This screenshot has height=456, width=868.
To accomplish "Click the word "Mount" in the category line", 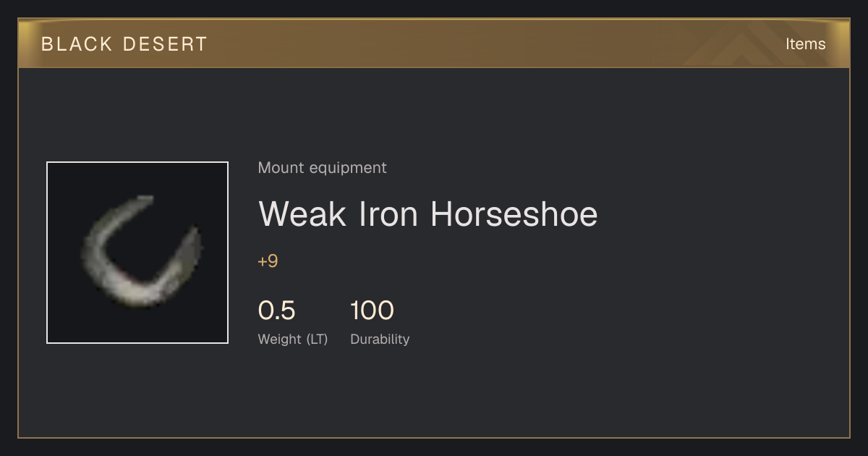I will (x=281, y=168).
